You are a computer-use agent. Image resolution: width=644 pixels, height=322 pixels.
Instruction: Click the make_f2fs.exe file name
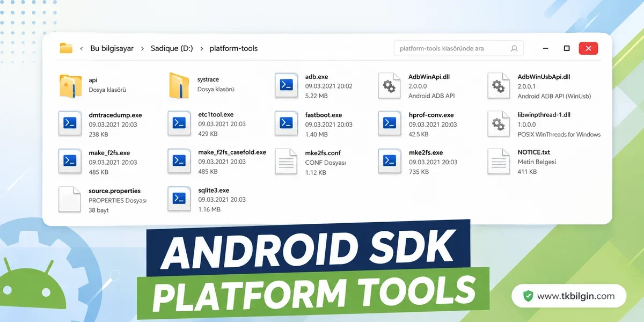coord(109,153)
